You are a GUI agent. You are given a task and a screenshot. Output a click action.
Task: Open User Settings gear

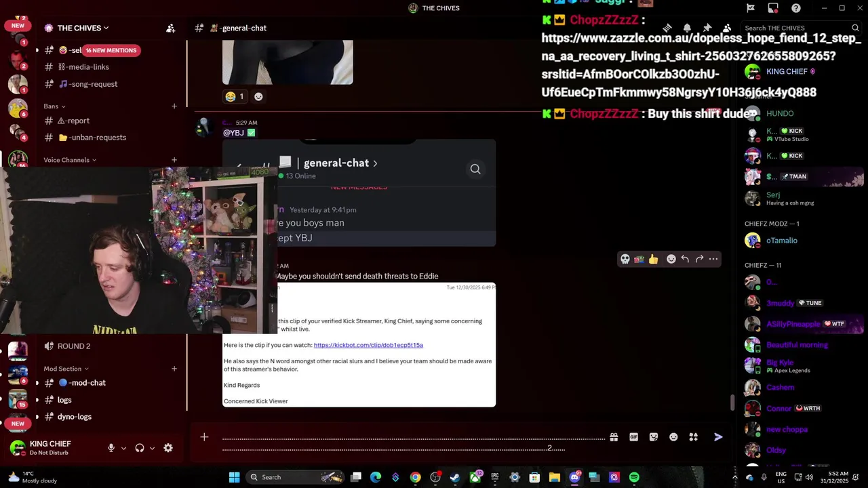click(168, 448)
